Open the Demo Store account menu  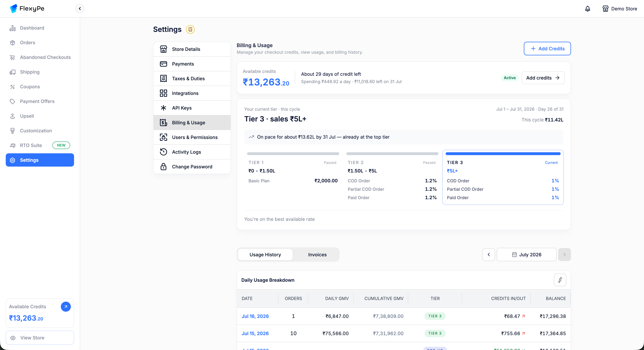(619, 9)
